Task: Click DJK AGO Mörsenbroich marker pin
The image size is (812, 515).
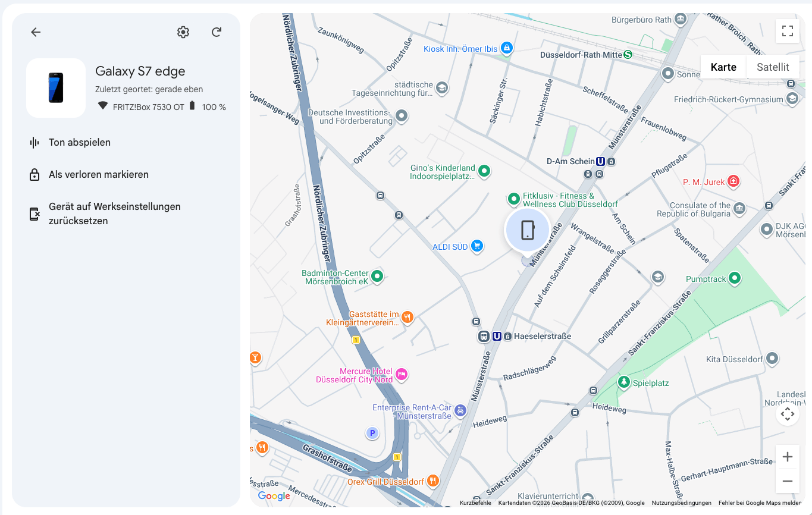Action: click(767, 229)
